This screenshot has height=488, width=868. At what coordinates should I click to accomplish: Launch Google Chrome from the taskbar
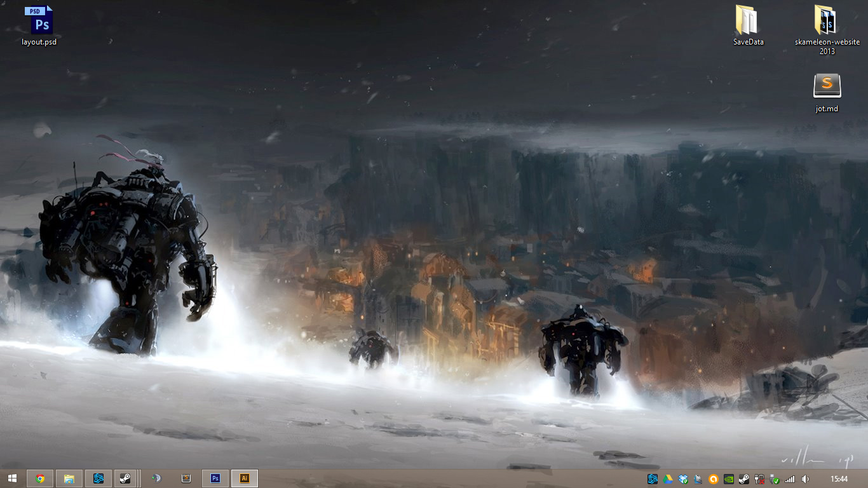click(x=40, y=478)
